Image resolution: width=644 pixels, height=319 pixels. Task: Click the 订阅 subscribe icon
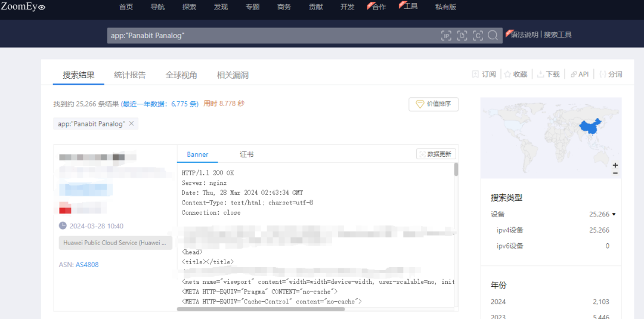[475, 75]
